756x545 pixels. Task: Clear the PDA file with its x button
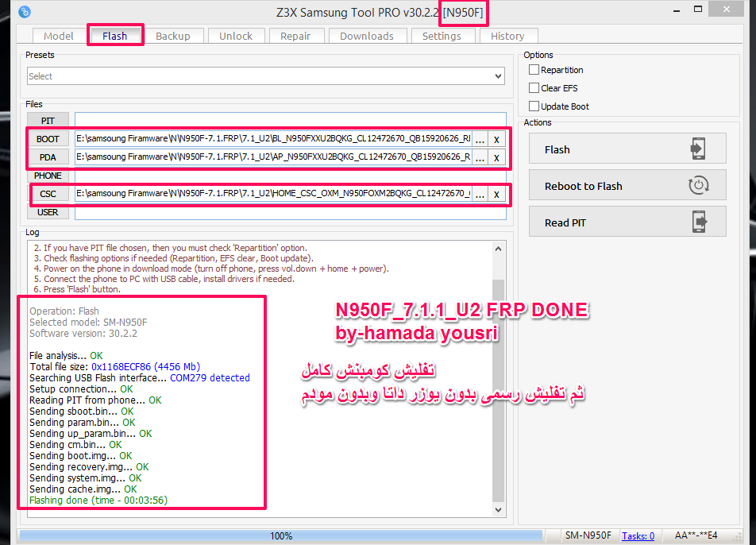point(496,158)
